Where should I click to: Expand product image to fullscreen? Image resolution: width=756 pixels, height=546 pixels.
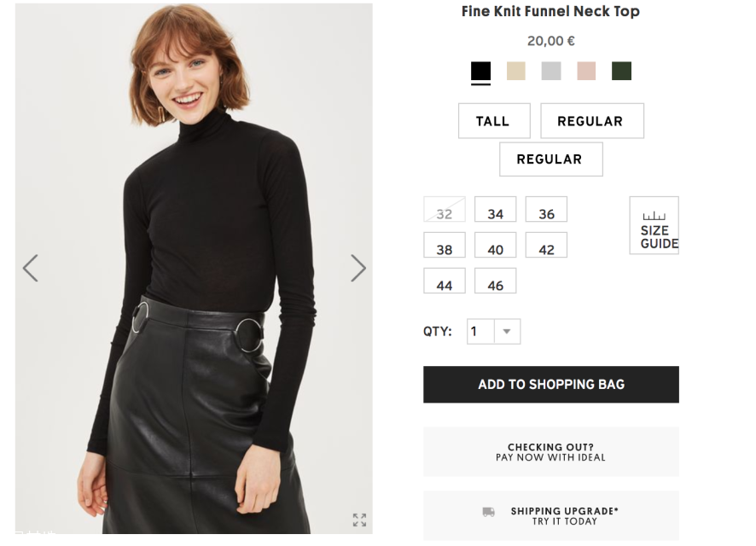(x=359, y=520)
